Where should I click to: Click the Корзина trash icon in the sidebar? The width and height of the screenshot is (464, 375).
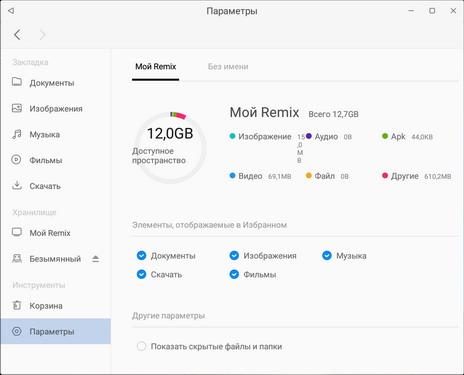click(17, 305)
